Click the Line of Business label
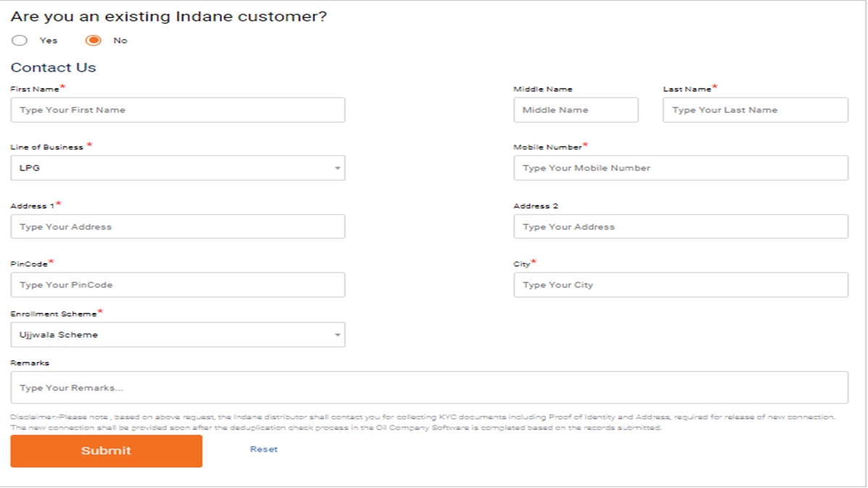 tap(47, 147)
